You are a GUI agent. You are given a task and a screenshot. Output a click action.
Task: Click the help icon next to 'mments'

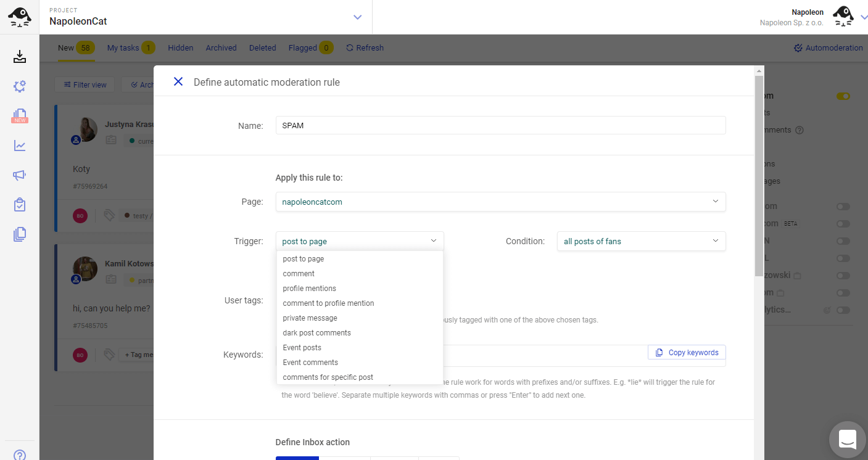click(800, 130)
